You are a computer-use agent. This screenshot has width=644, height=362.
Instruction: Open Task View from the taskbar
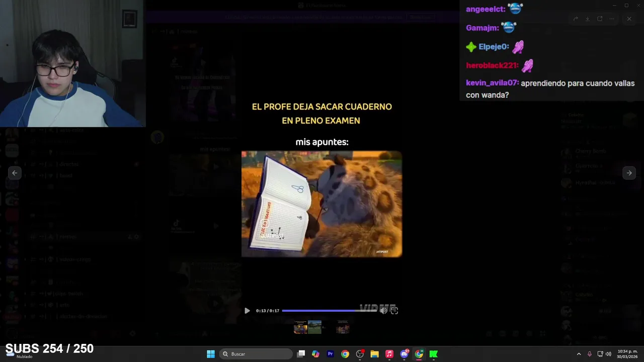[x=301, y=354]
